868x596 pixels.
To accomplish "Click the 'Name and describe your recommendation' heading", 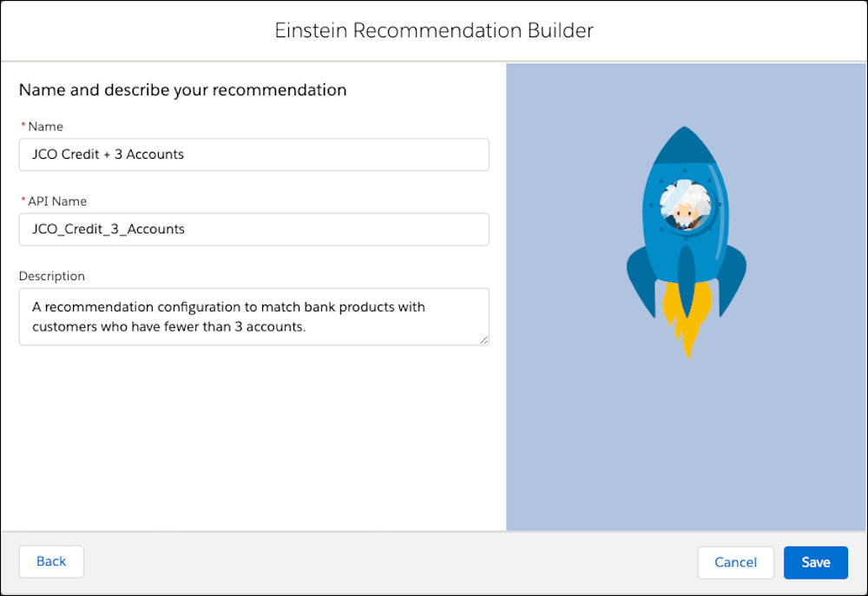I will 182,90.
